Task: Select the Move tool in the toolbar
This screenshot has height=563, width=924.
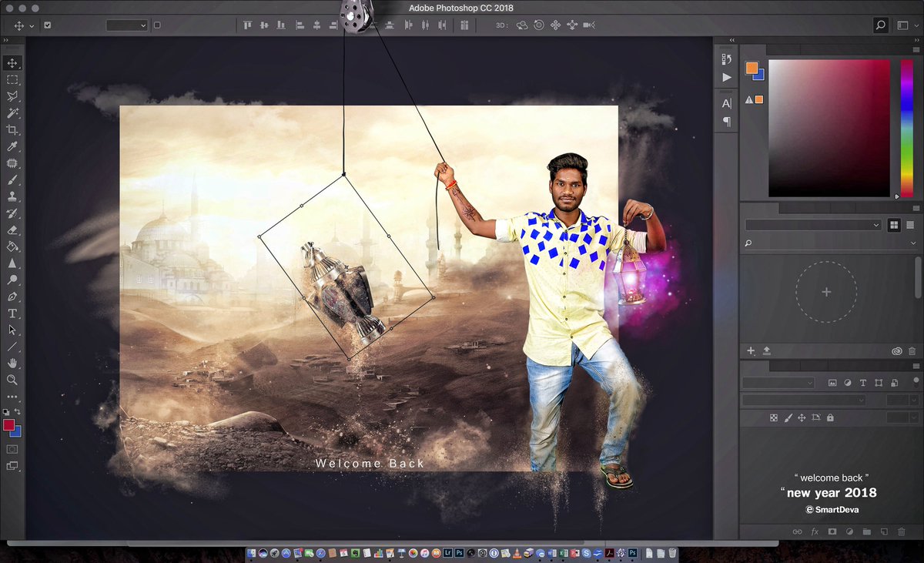Action: click(11, 63)
